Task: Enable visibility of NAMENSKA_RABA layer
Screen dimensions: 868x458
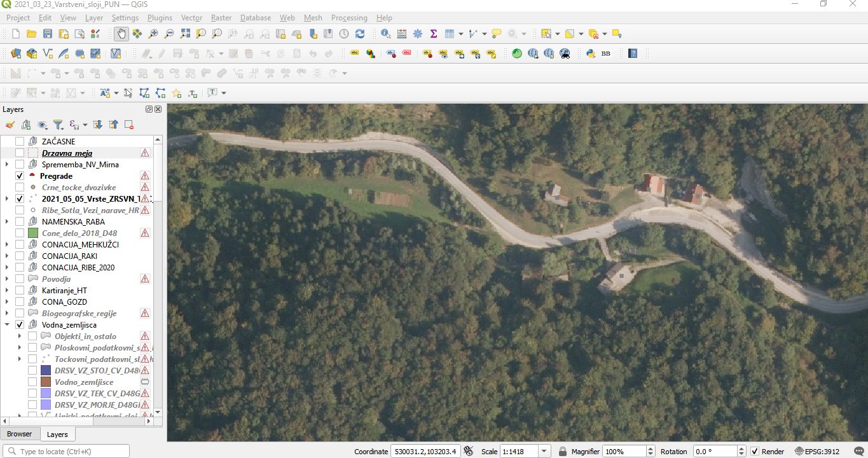Action: tap(19, 221)
